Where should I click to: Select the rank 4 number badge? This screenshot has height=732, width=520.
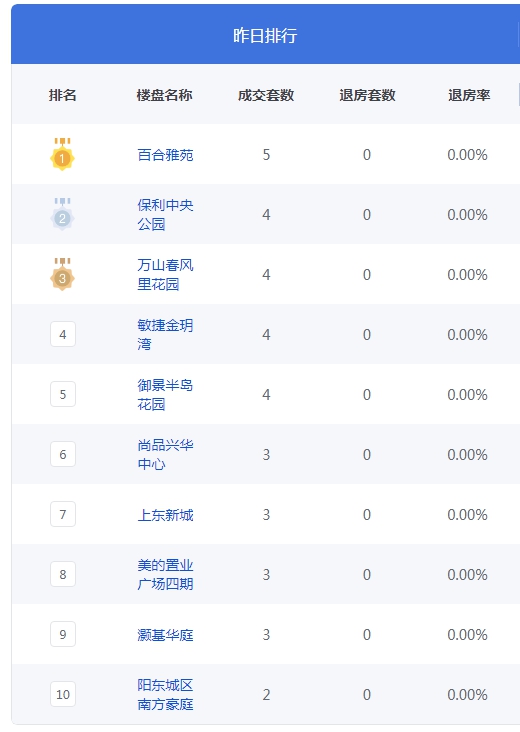63,334
